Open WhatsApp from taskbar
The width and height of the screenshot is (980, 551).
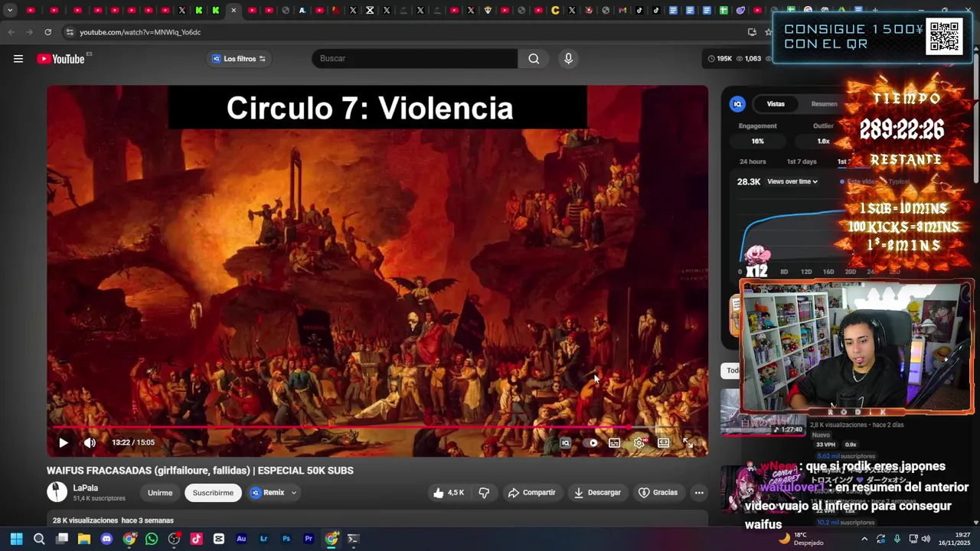(152, 539)
